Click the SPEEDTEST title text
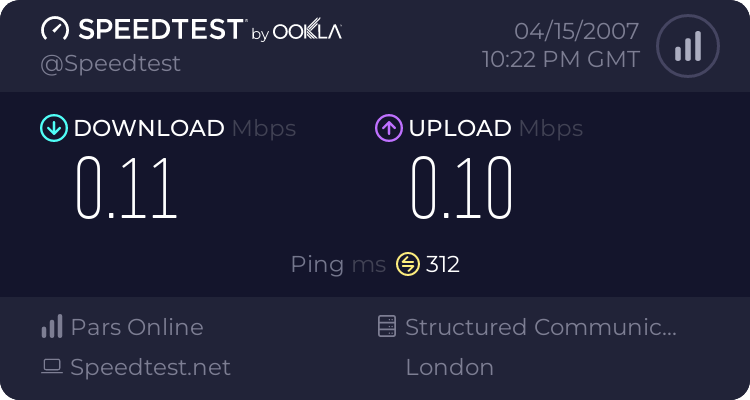 click(x=160, y=30)
